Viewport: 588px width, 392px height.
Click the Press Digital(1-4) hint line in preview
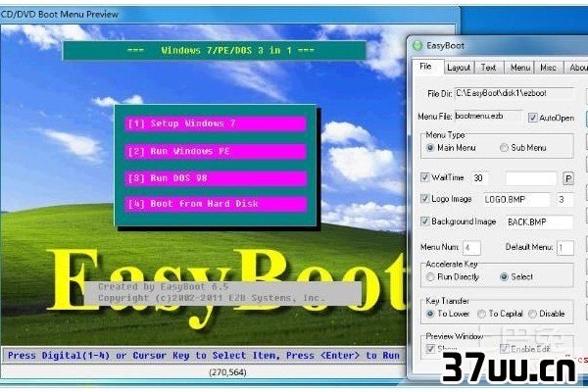coord(204,356)
